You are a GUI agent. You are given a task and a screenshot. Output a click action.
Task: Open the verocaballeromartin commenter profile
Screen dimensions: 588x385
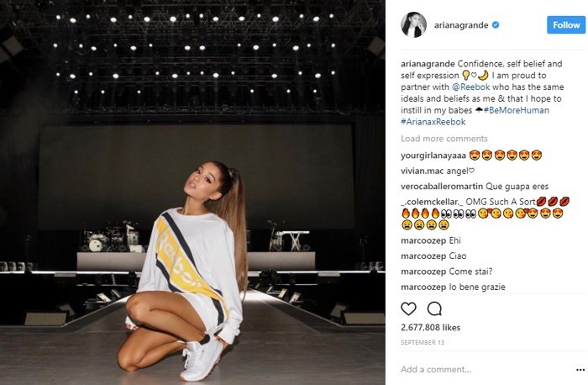tap(442, 186)
